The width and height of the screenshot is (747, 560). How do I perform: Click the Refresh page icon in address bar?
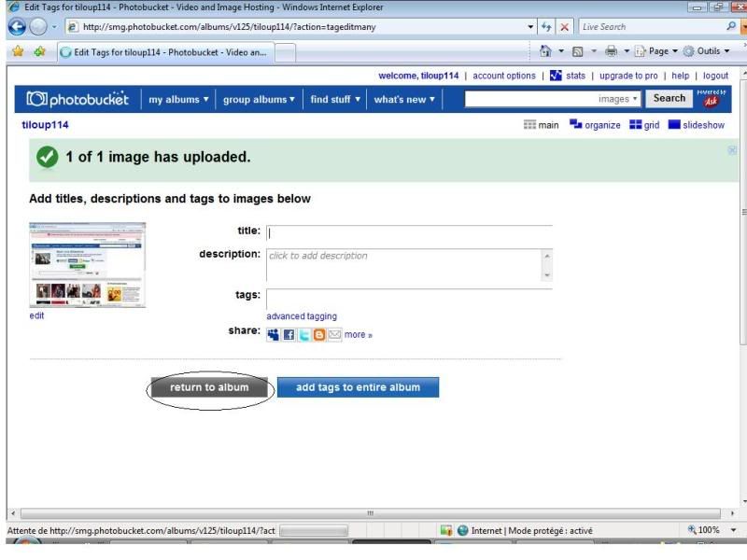click(546, 27)
